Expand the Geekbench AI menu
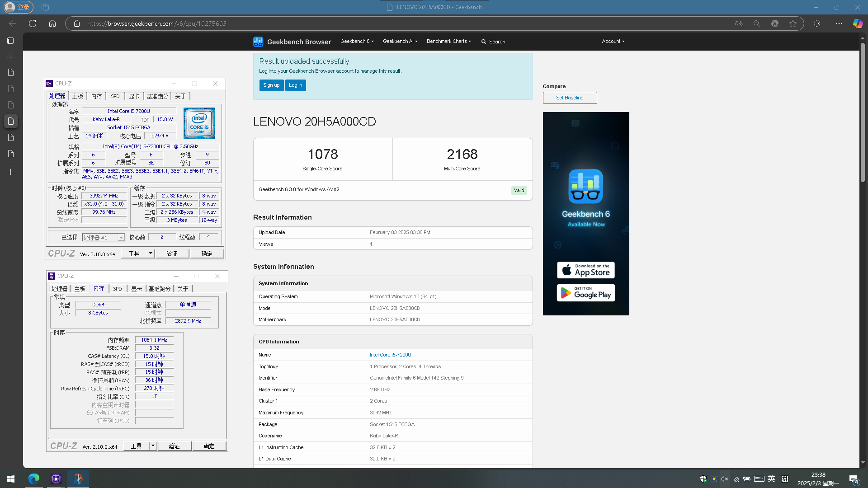This screenshot has height=488, width=868. point(400,41)
